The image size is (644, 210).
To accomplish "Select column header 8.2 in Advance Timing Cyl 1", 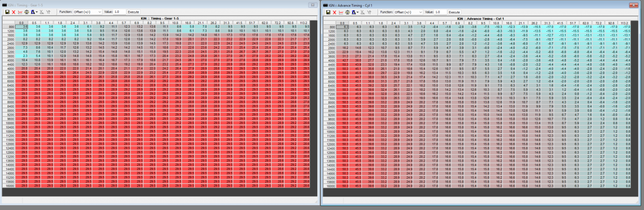I will (471, 23).
